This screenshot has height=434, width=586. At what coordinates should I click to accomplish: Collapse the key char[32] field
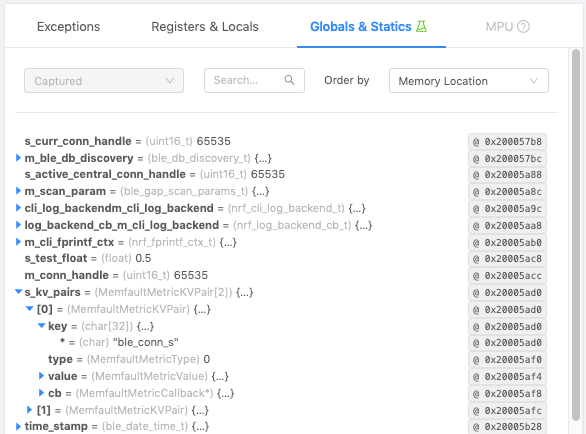[x=42, y=326]
